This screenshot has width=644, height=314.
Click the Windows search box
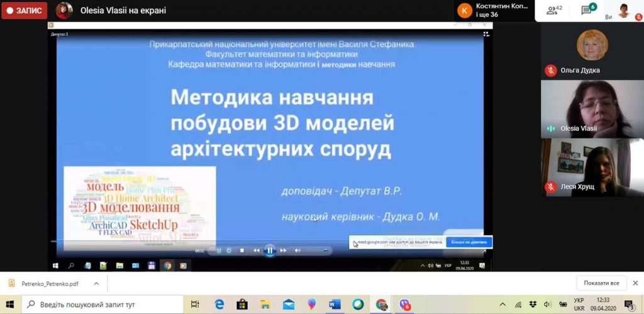coord(103,305)
